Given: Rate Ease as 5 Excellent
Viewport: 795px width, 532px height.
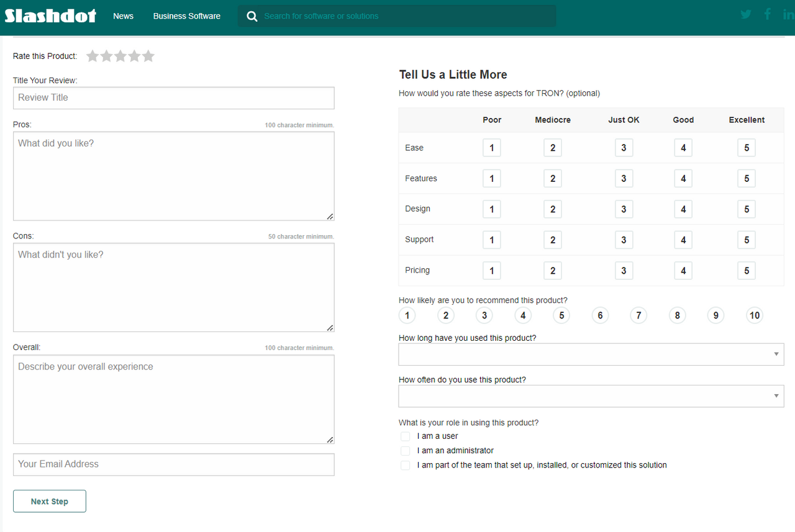Looking at the screenshot, I should [x=747, y=148].
